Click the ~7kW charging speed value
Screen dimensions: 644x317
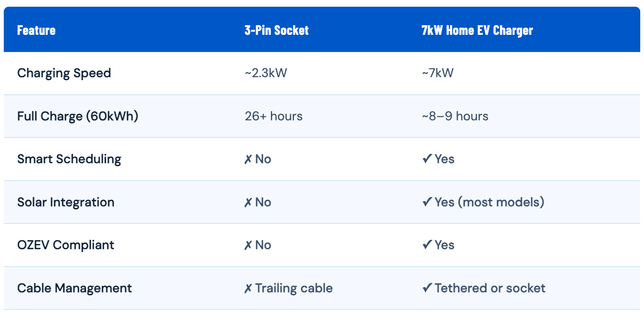pyautogui.click(x=438, y=73)
